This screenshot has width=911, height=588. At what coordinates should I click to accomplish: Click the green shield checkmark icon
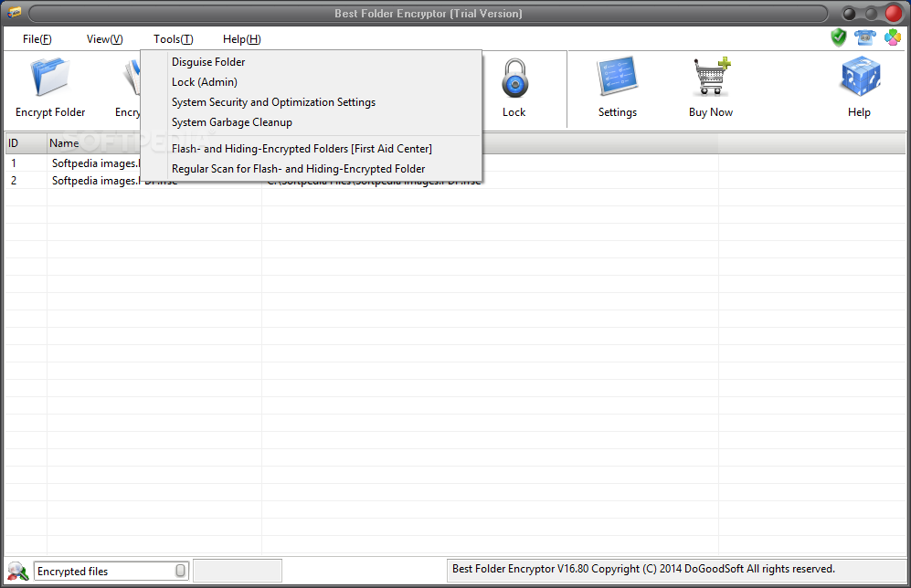click(x=839, y=37)
